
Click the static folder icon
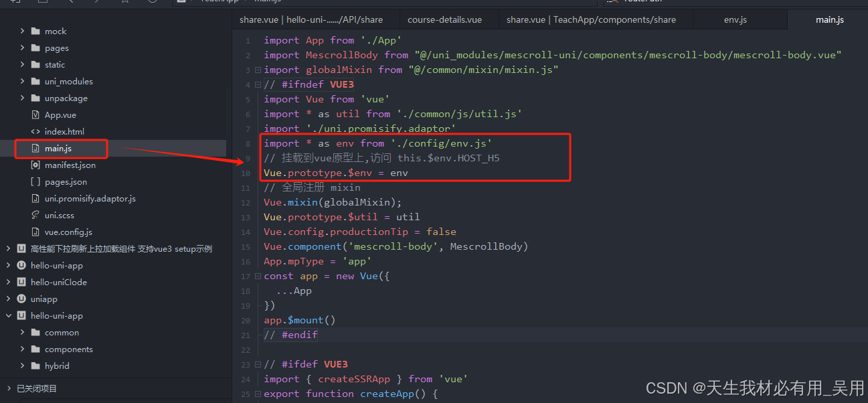pyautogui.click(x=35, y=65)
